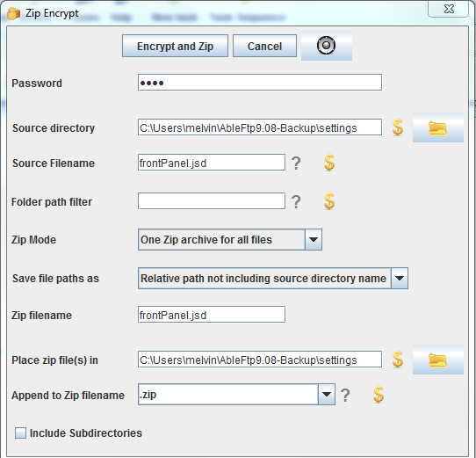Insert variable with dollar icon by Source Filename
Viewport: 476px width, 458px height.
click(329, 163)
